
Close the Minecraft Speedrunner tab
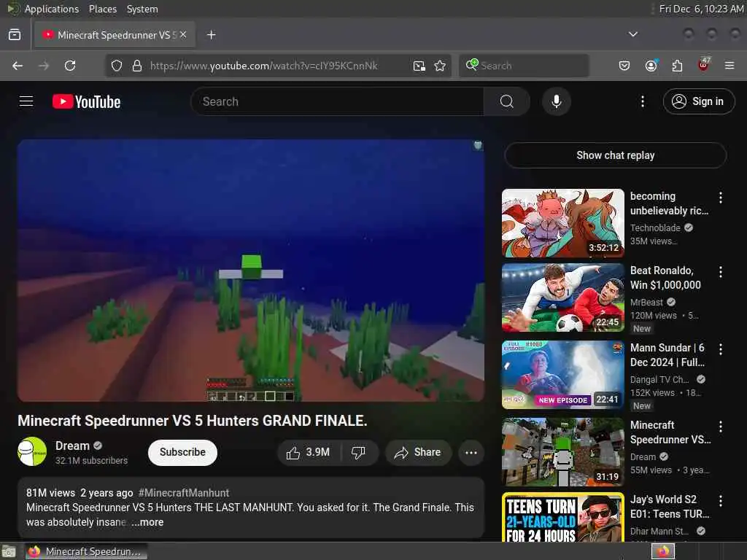pos(183,34)
